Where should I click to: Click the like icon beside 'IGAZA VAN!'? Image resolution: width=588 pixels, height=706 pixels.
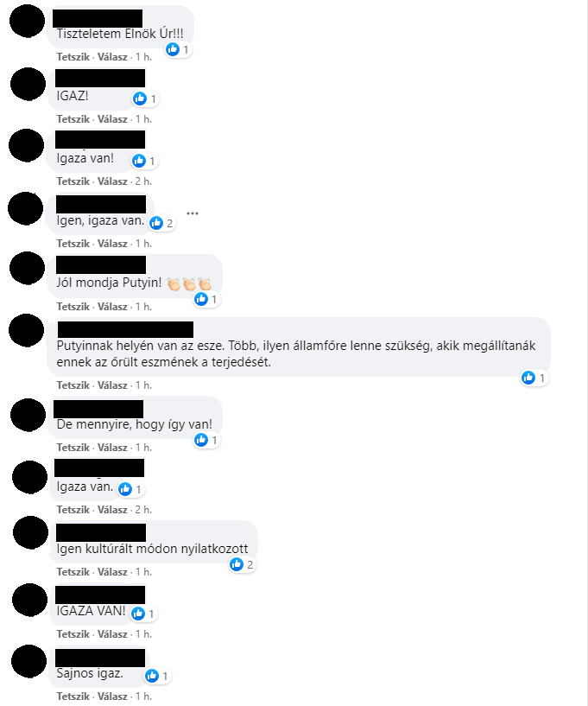click(138, 614)
